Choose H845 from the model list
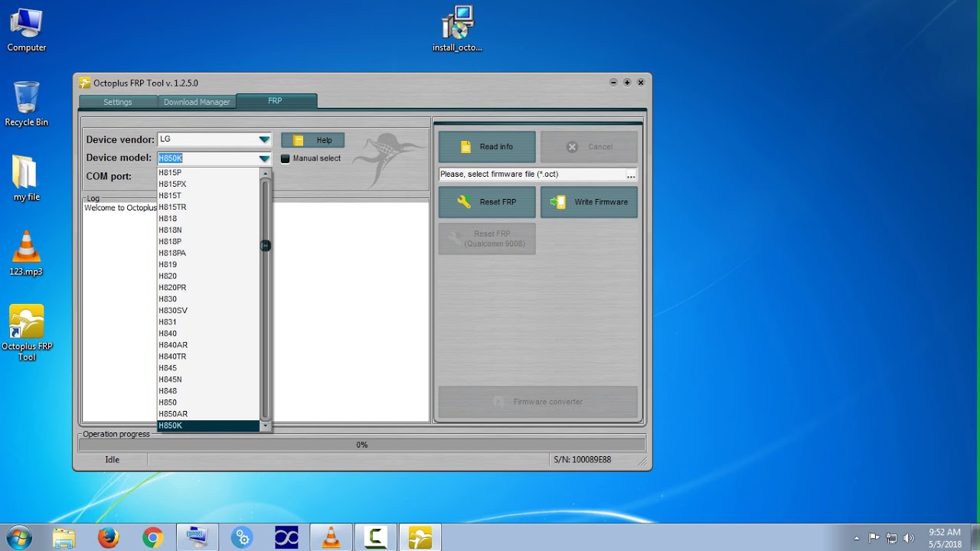This screenshot has width=980, height=551. 208,368
